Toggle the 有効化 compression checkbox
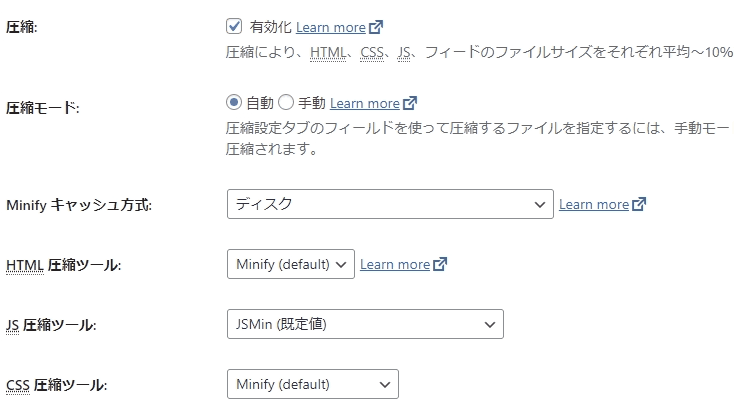This screenshot has height=408, width=734. pos(234,26)
